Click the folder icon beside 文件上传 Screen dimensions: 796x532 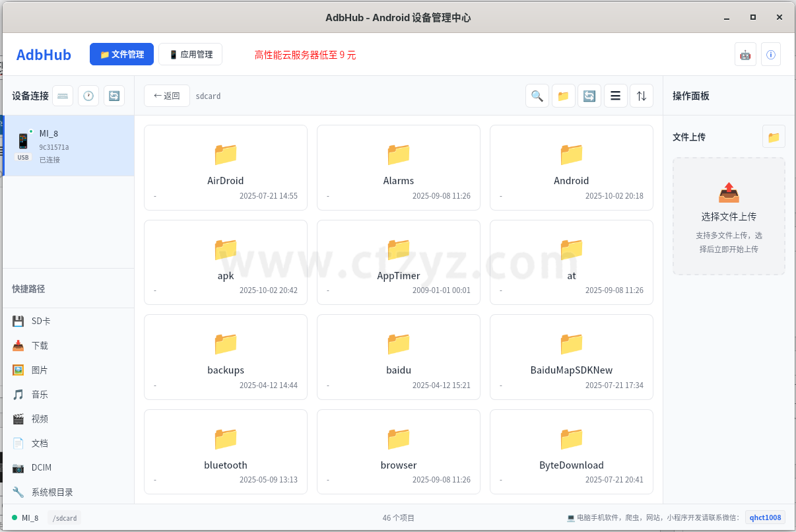point(774,137)
